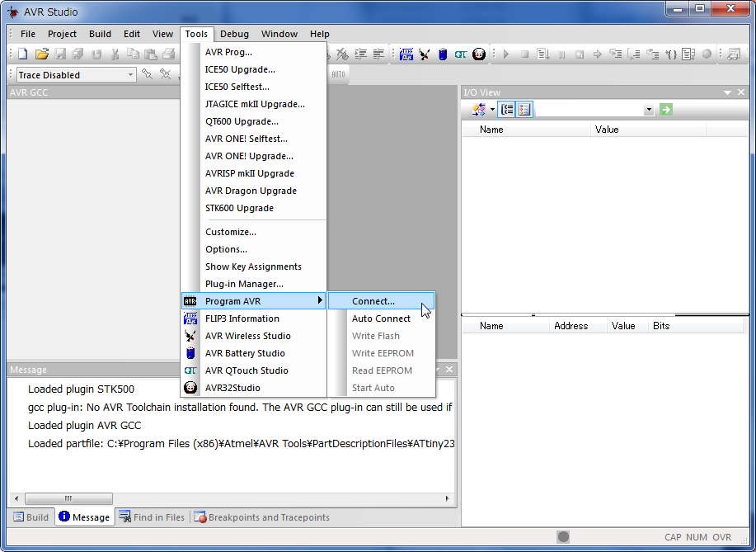Image resolution: width=756 pixels, height=552 pixels.
Task: Click the Save disk toolbar icon
Action: (60, 54)
